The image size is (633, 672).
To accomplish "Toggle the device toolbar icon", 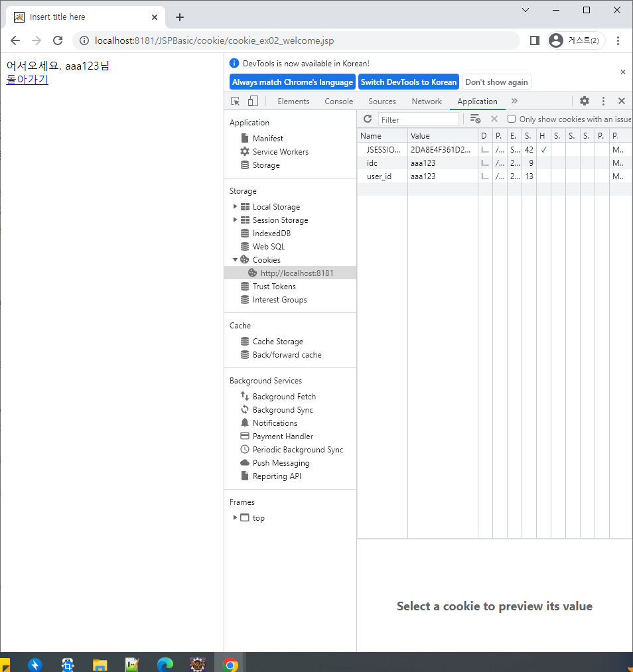I will (x=253, y=101).
